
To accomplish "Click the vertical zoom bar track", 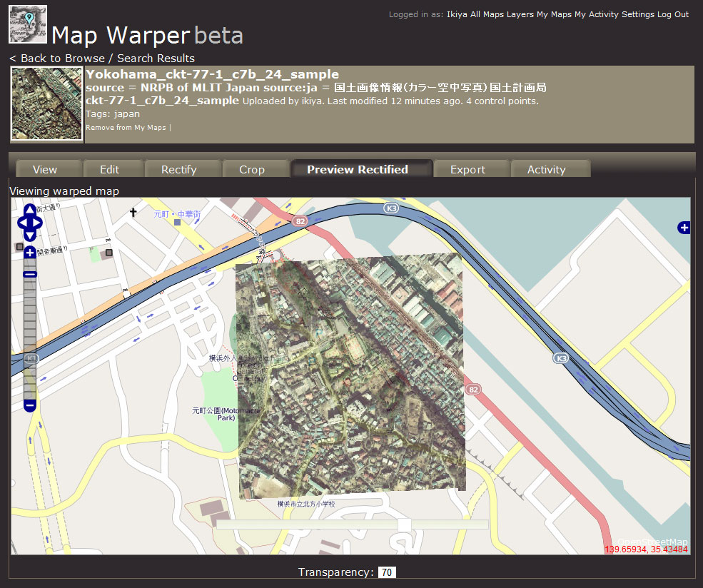I will pos(30,330).
